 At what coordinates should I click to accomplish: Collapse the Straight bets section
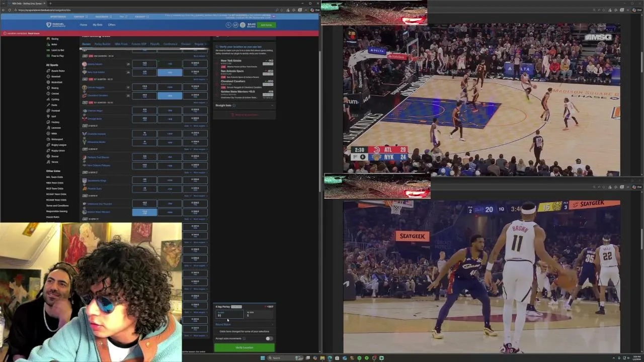(x=245, y=106)
